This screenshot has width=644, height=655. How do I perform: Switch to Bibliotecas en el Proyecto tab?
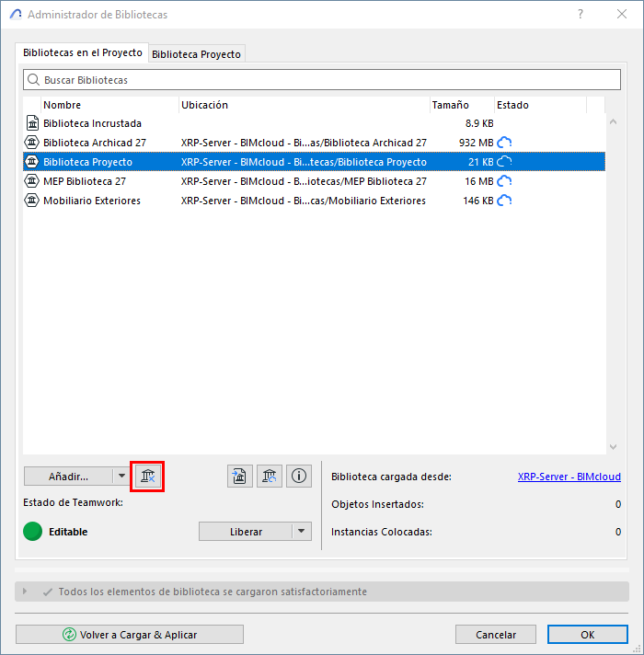click(82, 52)
